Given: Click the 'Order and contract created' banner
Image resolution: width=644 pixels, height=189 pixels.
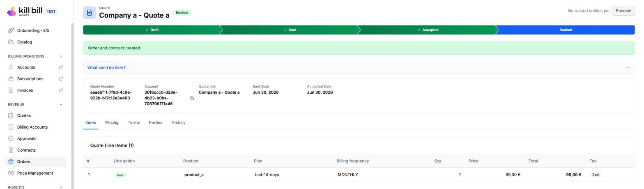Looking at the screenshot, I should coord(359,48).
